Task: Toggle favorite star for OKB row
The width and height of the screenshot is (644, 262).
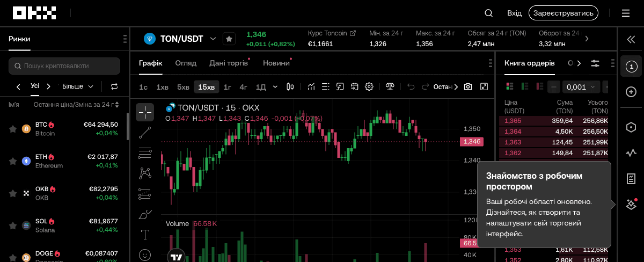Action: 13,193
